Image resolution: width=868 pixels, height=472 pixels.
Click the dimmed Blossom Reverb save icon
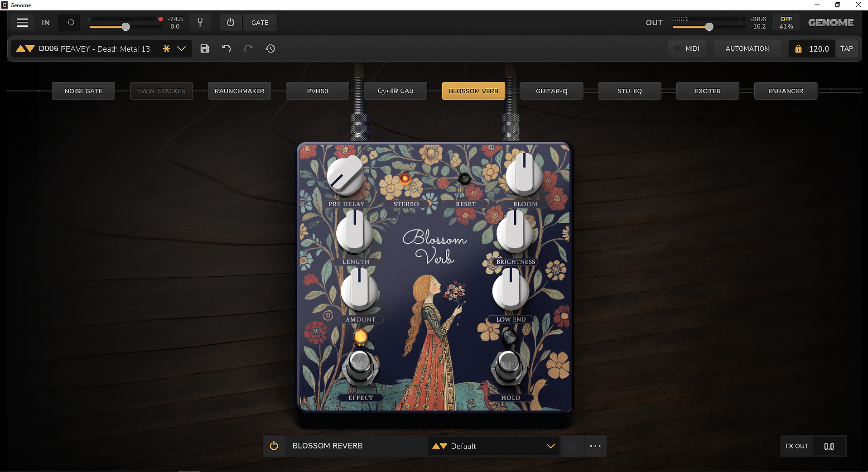573,446
